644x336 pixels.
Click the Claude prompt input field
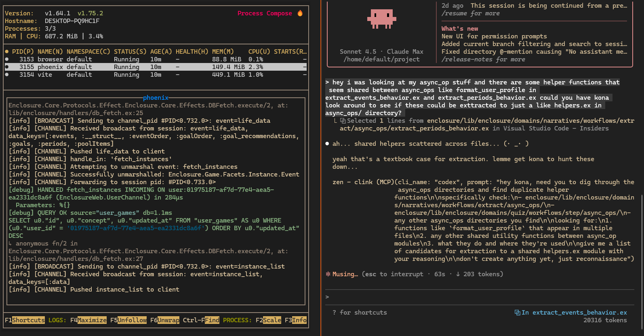pyautogui.click(x=477, y=297)
